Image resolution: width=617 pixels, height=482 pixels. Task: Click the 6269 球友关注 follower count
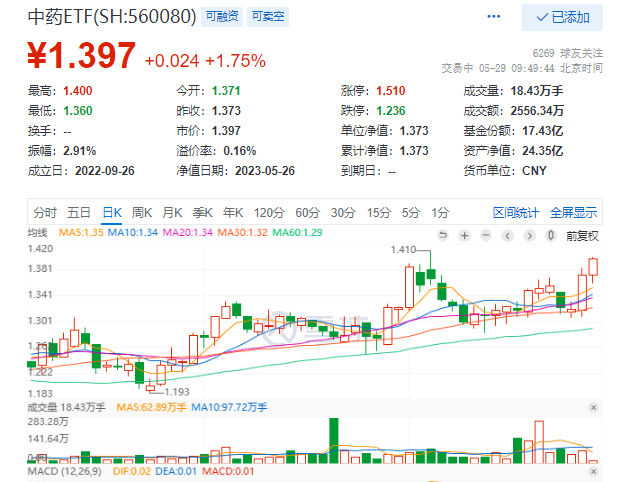point(567,53)
